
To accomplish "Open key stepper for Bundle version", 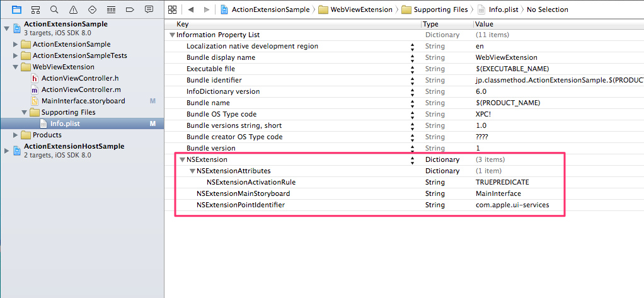I will (x=412, y=148).
